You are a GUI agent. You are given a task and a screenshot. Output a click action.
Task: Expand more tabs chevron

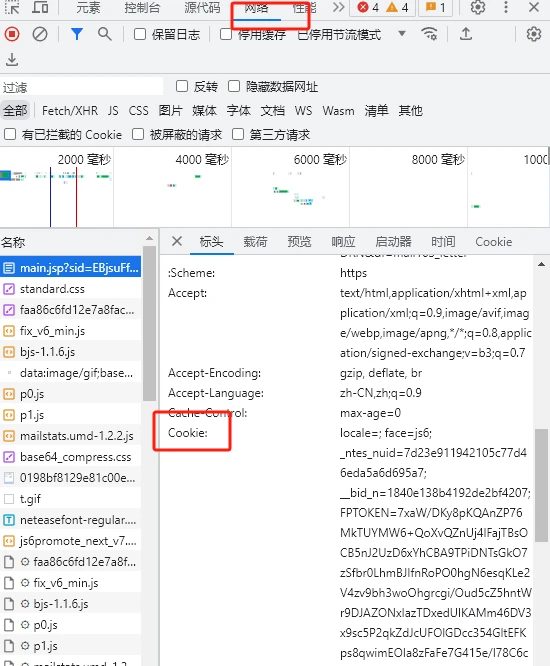338,7
